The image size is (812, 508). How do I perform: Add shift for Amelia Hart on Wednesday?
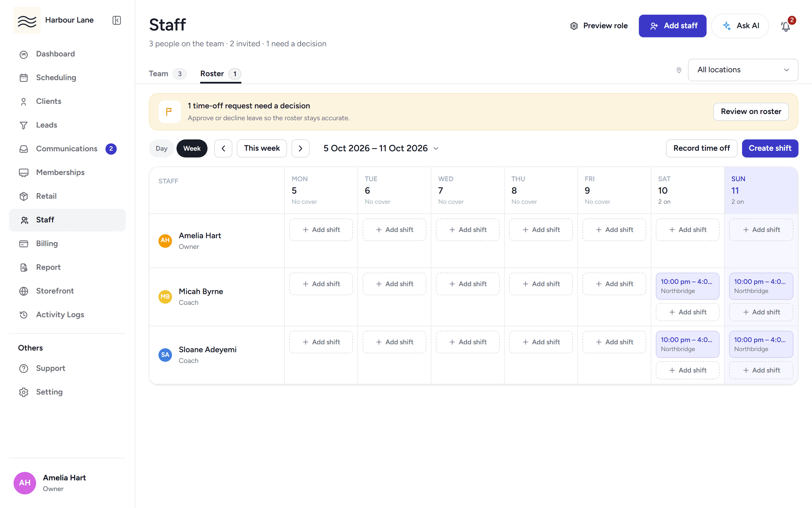click(x=467, y=230)
